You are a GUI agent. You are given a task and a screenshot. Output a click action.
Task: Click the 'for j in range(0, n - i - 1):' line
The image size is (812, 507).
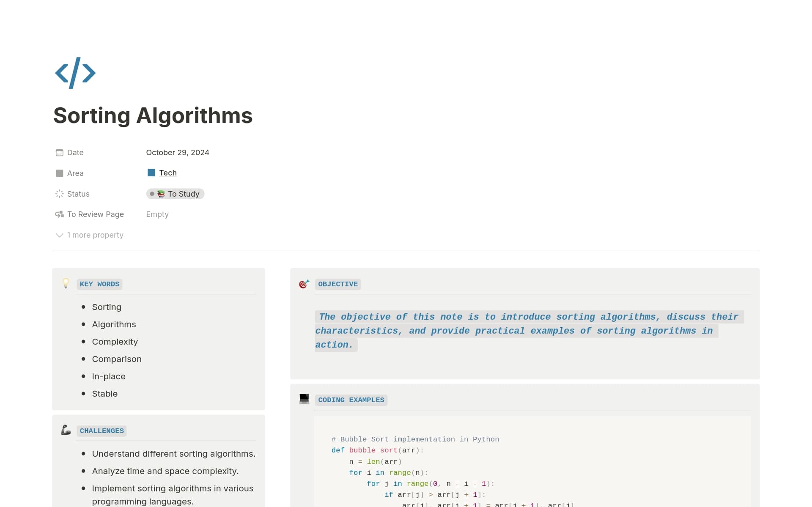[x=431, y=484]
